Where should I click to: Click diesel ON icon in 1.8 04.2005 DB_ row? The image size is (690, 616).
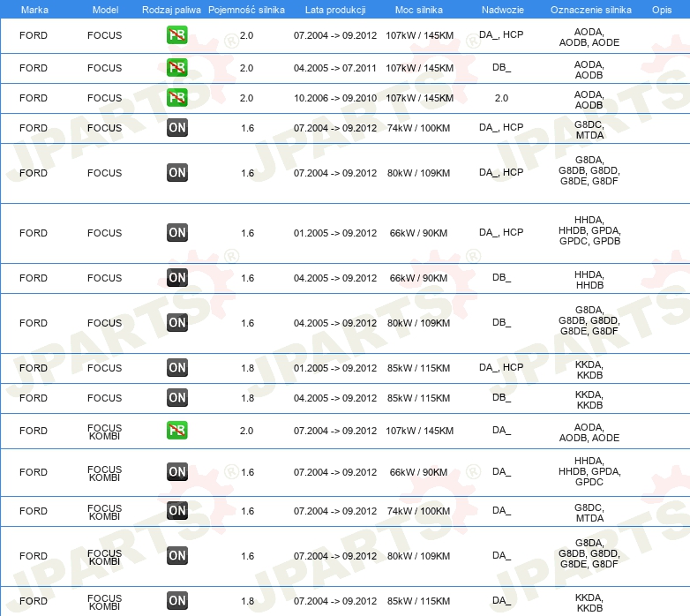(176, 398)
